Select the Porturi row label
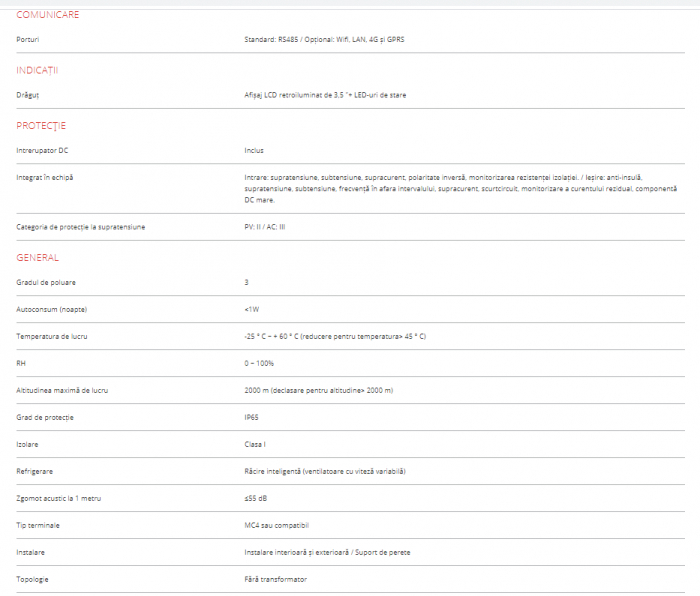 click(x=28, y=39)
